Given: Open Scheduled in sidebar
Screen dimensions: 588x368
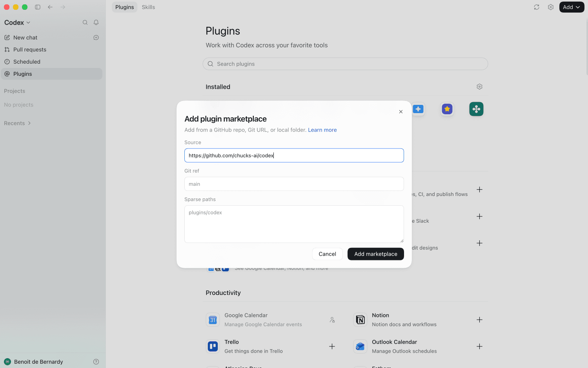Looking at the screenshot, I should 52,62.
